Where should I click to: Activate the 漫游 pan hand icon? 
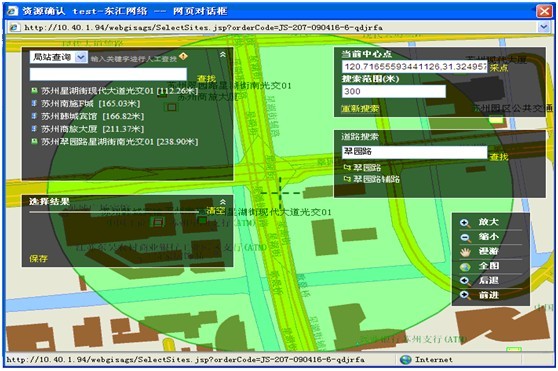coord(465,252)
